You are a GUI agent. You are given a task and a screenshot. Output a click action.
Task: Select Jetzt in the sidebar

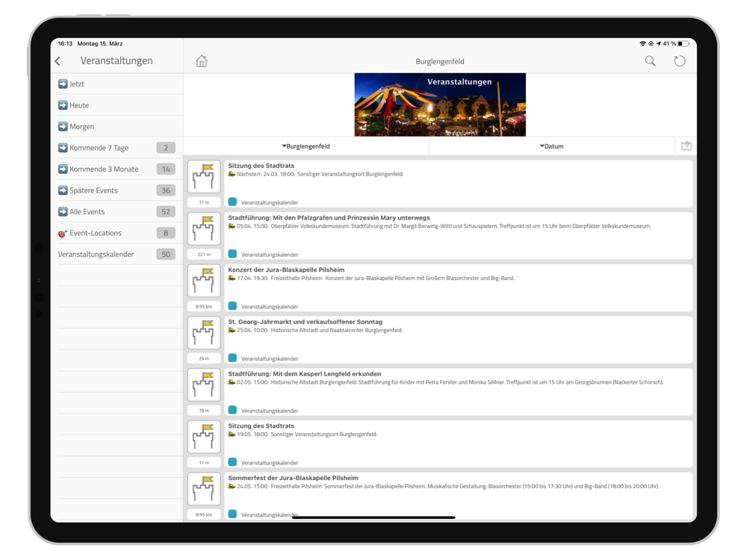point(117,84)
